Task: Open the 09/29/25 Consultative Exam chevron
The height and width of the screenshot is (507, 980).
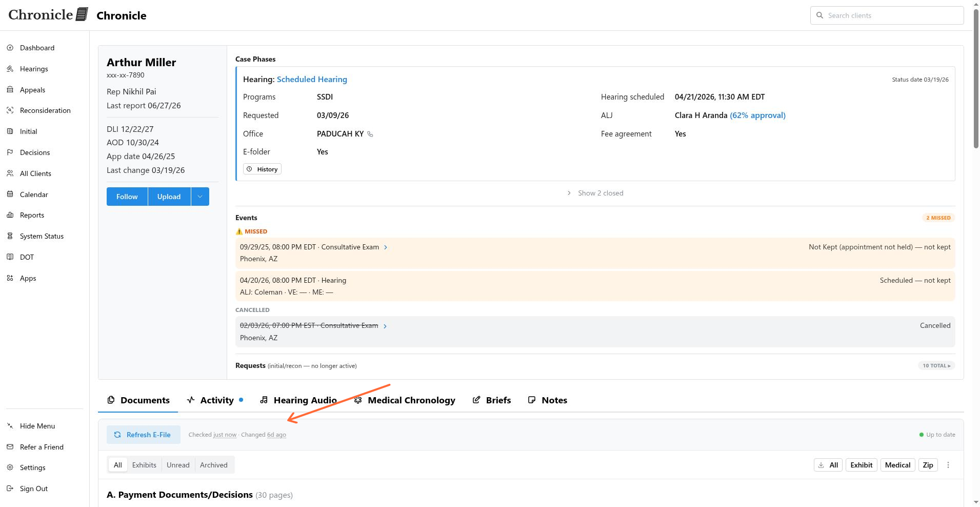Action: pos(386,247)
